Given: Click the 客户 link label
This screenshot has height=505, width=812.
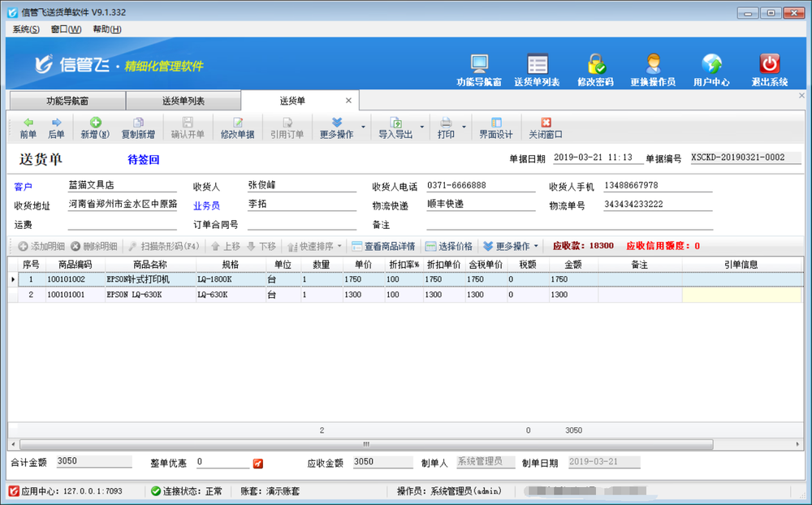Looking at the screenshot, I should tap(23, 188).
